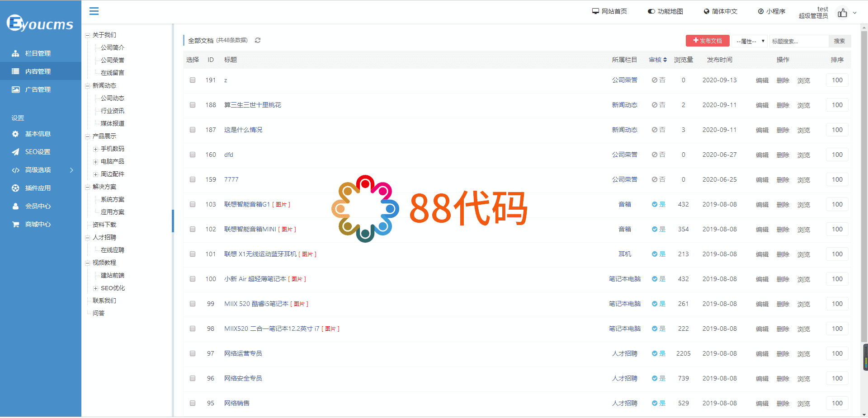The image size is (868, 418).
Task: Focus the 标题搜索 input field
Action: (x=799, y=41)
